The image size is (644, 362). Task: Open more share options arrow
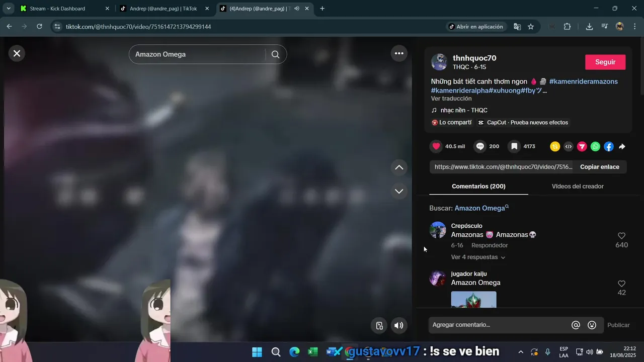[x=622, y=146]
